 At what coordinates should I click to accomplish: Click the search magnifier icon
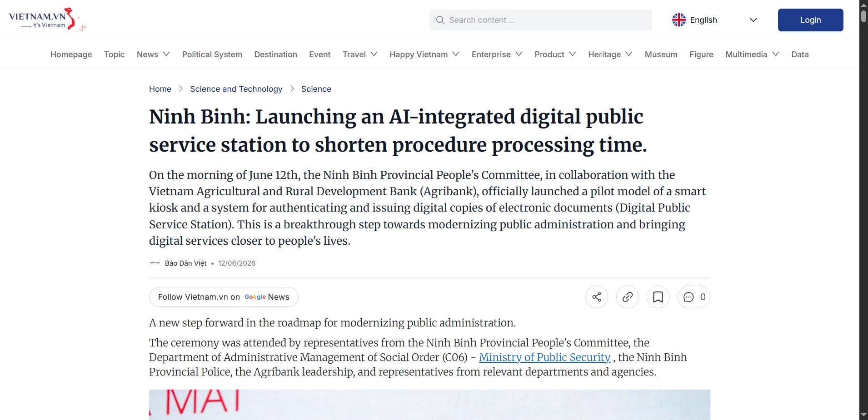pos(440,20)
